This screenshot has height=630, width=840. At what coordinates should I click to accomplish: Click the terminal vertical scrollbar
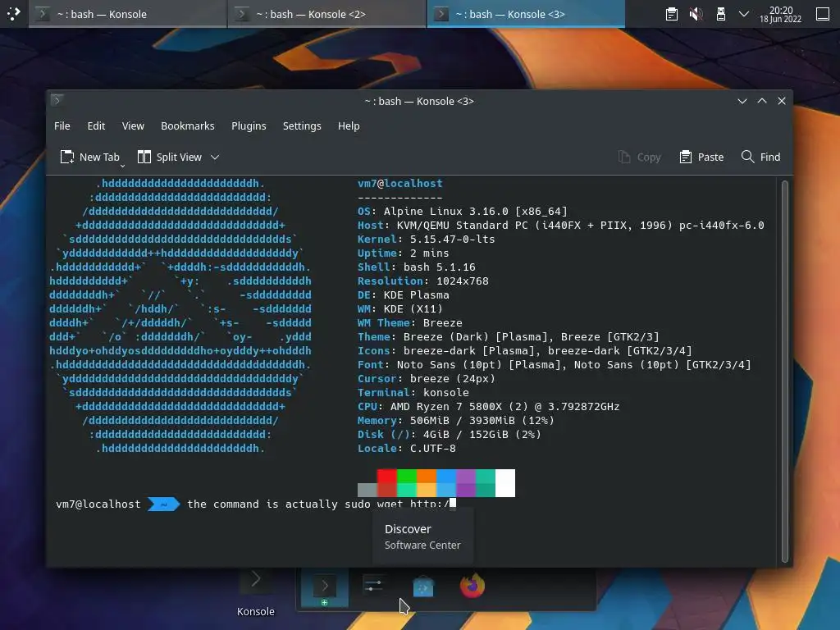785,372
